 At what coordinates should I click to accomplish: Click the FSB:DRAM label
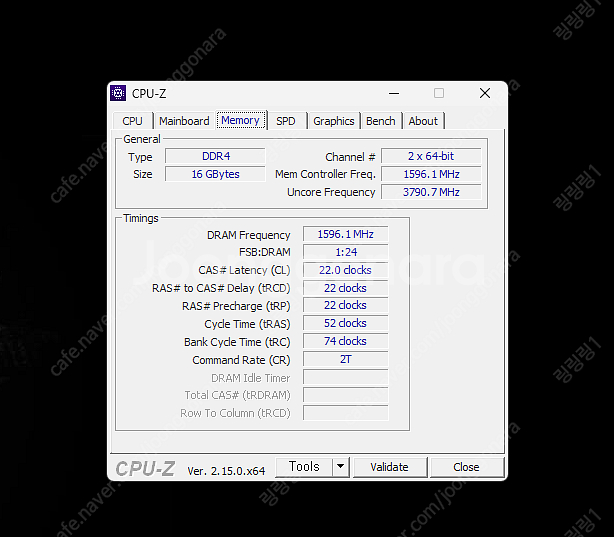[265, 252]
